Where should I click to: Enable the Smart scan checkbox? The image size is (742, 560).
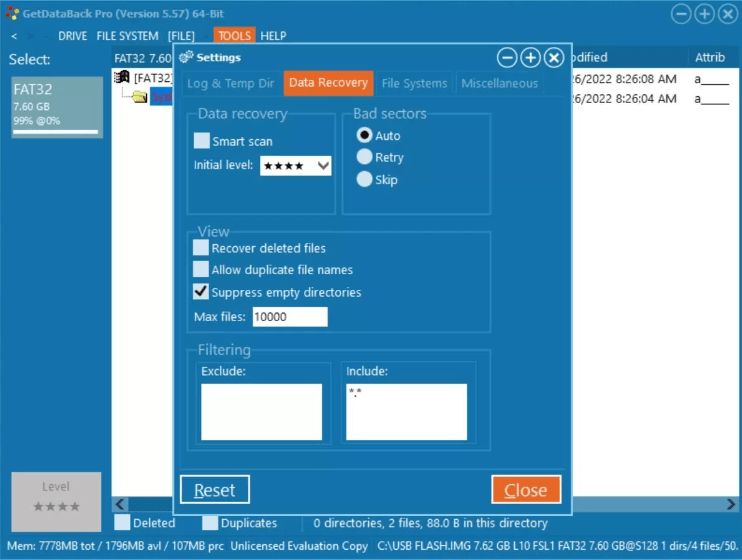click(202, 141)
